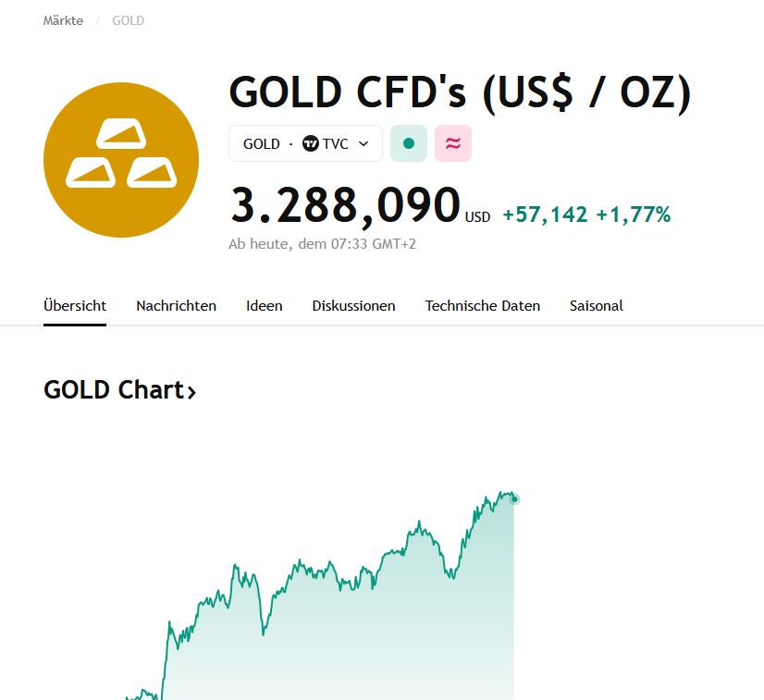
Task: Click the chart's latest data point marker
Action: (514, 499)
